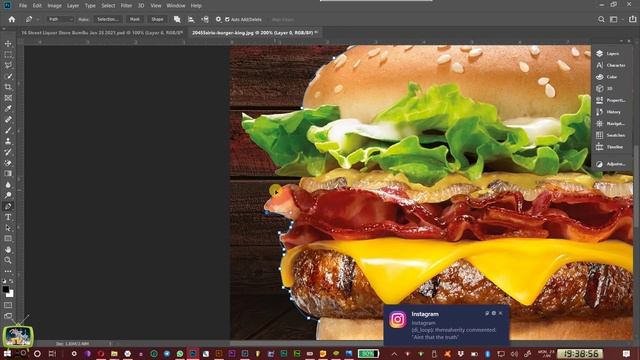Select the Clone Stamp tool
Image resolution: width=640 pixels, height=360 pixels.
point(8,141)
